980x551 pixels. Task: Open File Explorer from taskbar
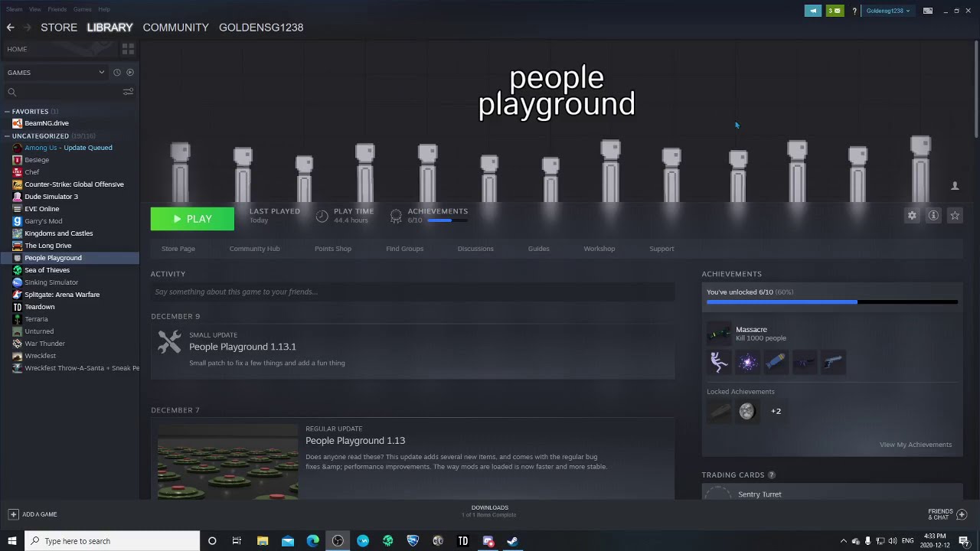pos(263,541)
